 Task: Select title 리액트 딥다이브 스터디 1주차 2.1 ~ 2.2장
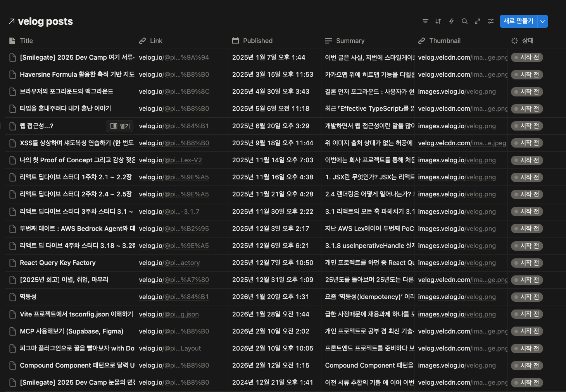tap(76, 177)
